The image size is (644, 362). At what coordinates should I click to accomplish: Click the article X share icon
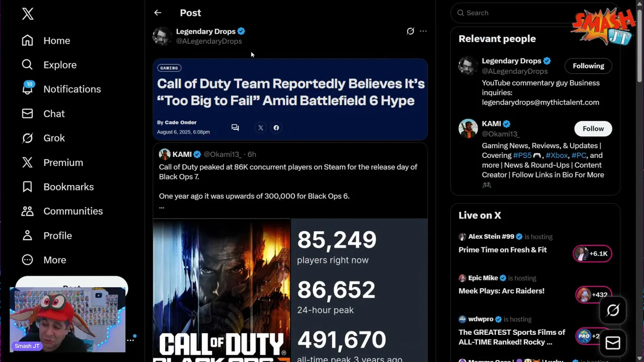[261, 128]
